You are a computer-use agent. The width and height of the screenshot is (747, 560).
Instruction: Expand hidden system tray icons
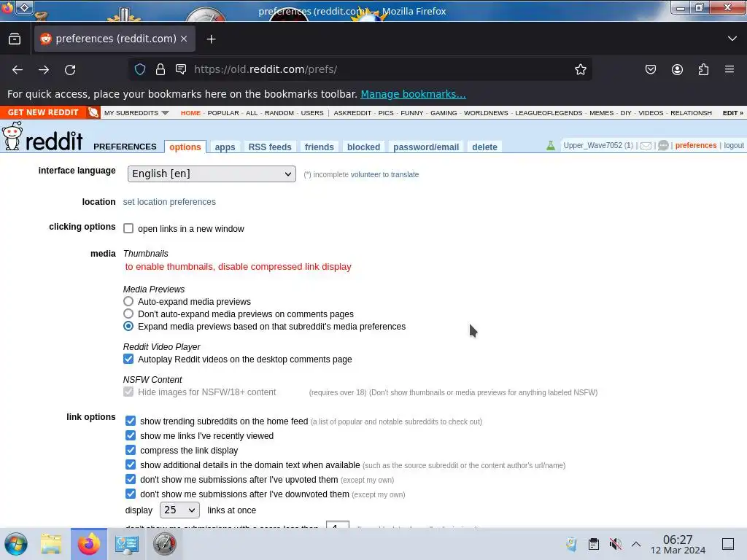pyautogui.click(x=636, y=544)
